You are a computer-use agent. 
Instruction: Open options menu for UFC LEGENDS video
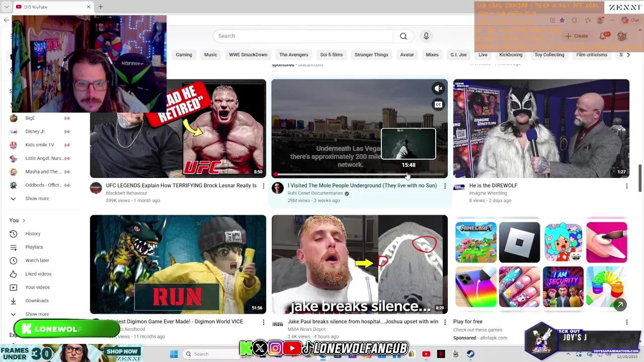pos(263,186)
